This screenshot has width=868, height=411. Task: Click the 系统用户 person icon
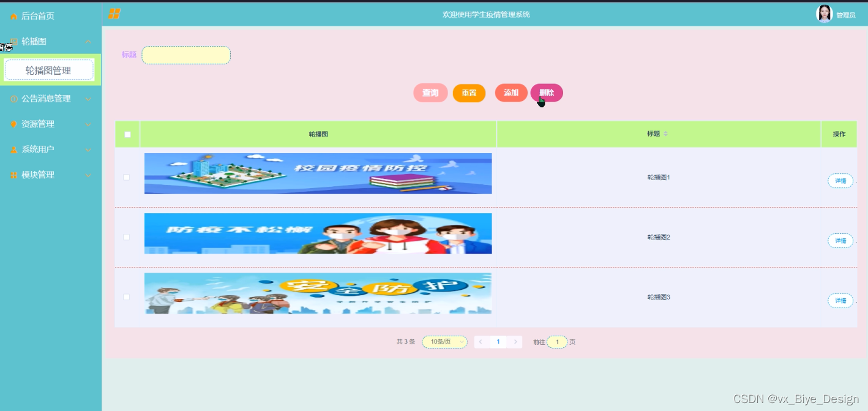click(x=14, y=149)
